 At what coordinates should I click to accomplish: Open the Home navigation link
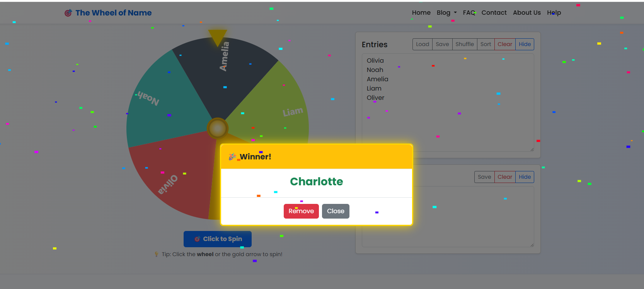421,13
